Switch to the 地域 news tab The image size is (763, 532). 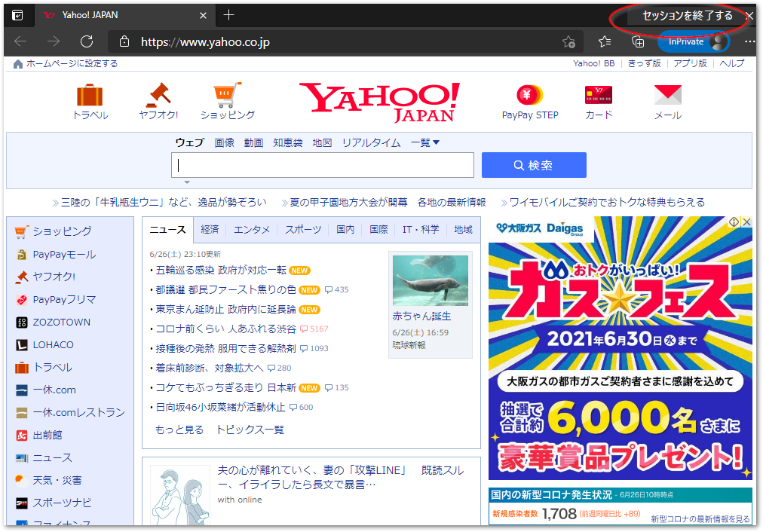[463, 230]
